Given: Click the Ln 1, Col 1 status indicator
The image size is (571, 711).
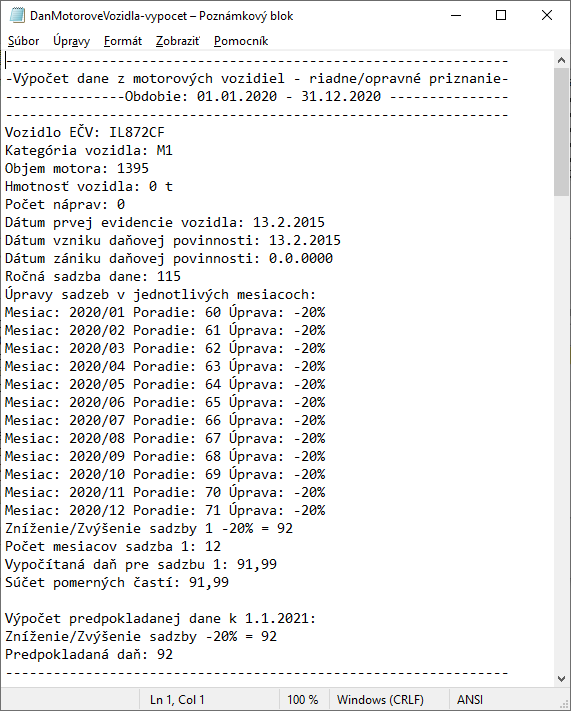Looking at the screenshot, I should pyautogui.click(x=177, y=700).
